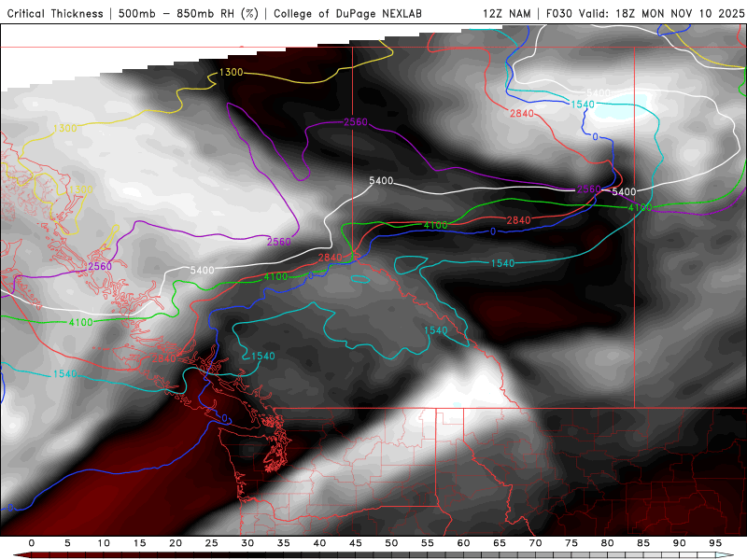Viewport: 747px width, 560px height.
Task: Click the '15' color scale label
Action: pos(139,543)
